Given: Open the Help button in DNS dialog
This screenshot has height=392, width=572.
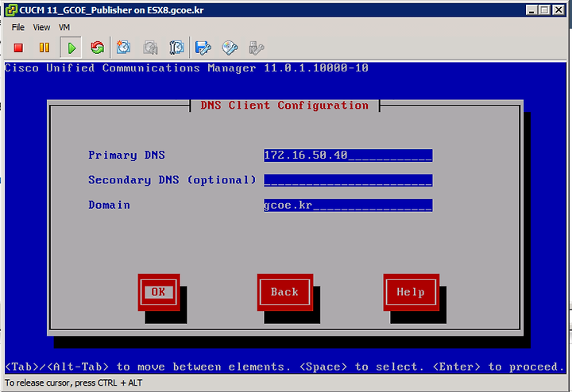Looking at the screenshot, I should (x=412, y=292).
